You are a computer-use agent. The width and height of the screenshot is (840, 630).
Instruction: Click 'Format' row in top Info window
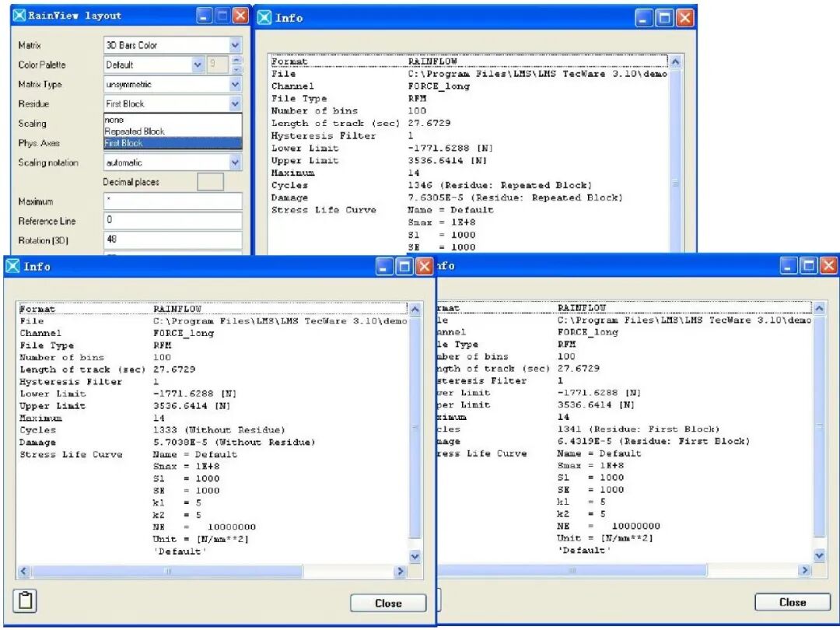click(469, 61)
